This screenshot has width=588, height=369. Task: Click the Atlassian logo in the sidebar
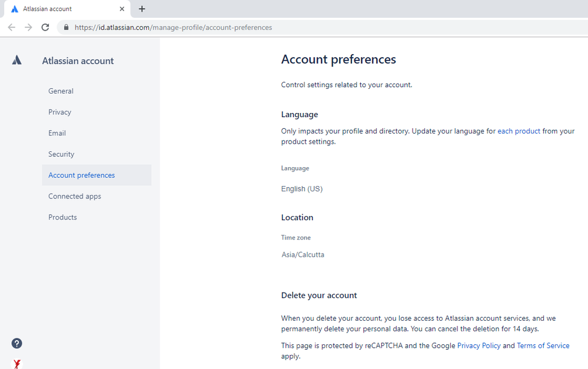point(16,60)
